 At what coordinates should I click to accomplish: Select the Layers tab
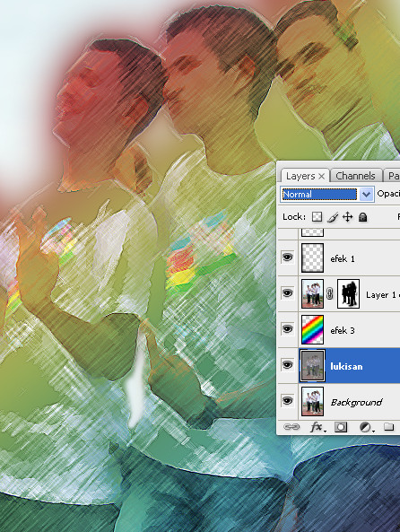click(x=300, y=176)
